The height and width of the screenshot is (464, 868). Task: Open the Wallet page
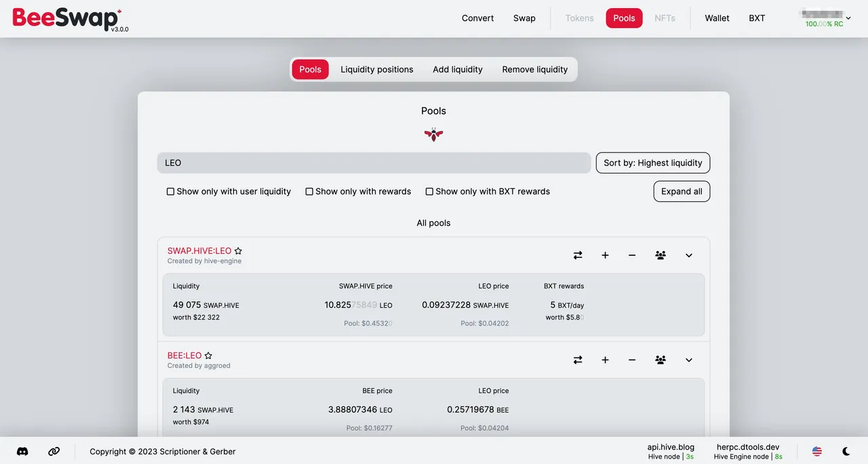(x=717, y=18)
